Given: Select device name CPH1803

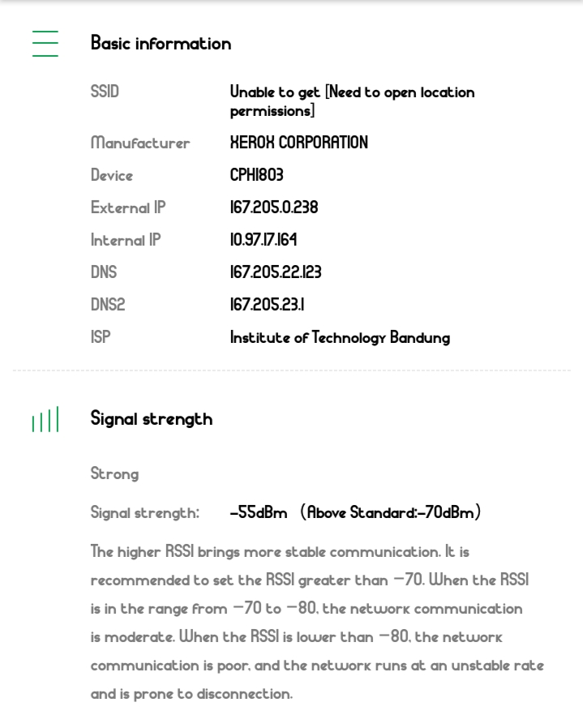Looking at the screenshot, I should (256, 175).
